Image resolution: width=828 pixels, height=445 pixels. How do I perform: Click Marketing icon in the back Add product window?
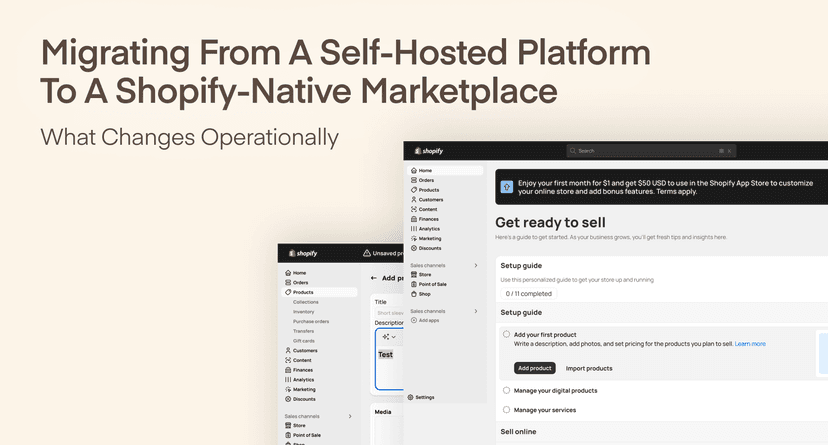tap(288, 389)
